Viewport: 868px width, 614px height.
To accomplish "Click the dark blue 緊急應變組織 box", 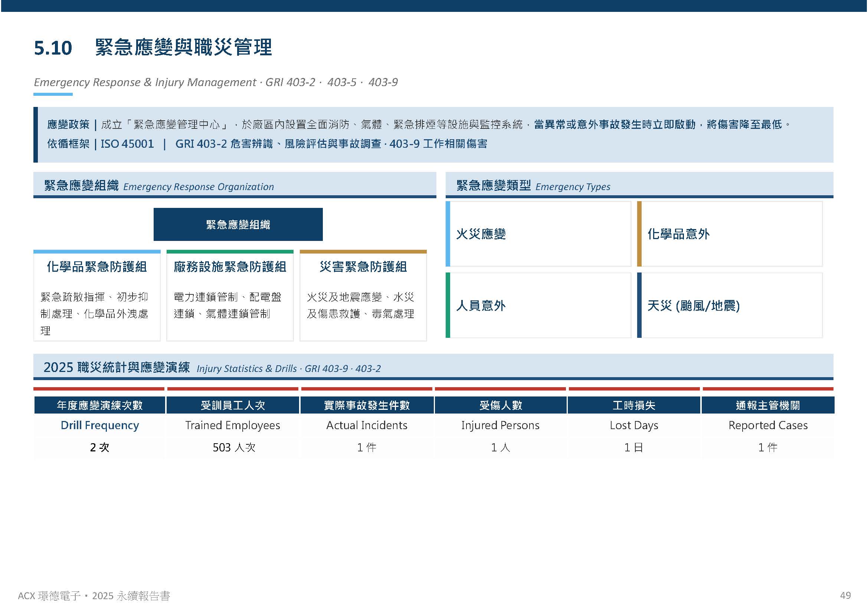I will click(238, 225).
